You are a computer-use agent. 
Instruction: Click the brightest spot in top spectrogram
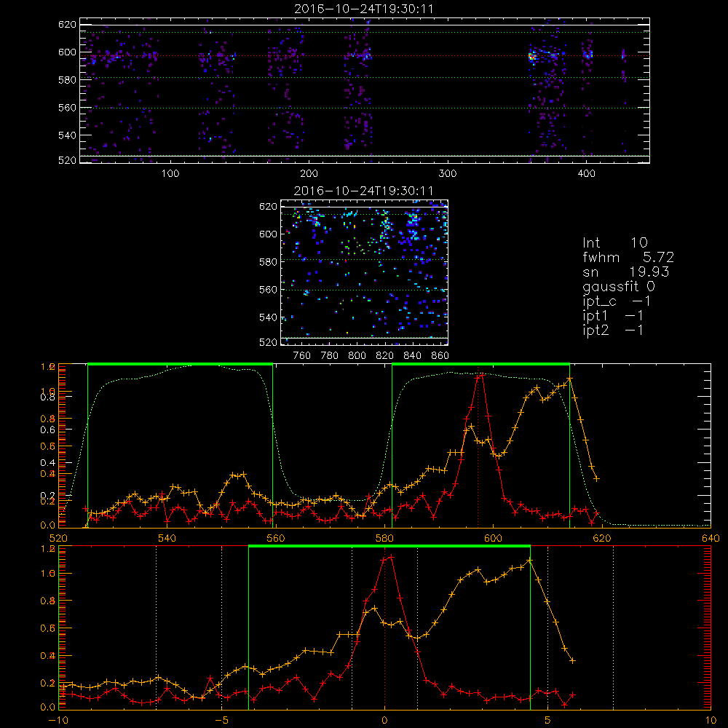pos(531,58)
